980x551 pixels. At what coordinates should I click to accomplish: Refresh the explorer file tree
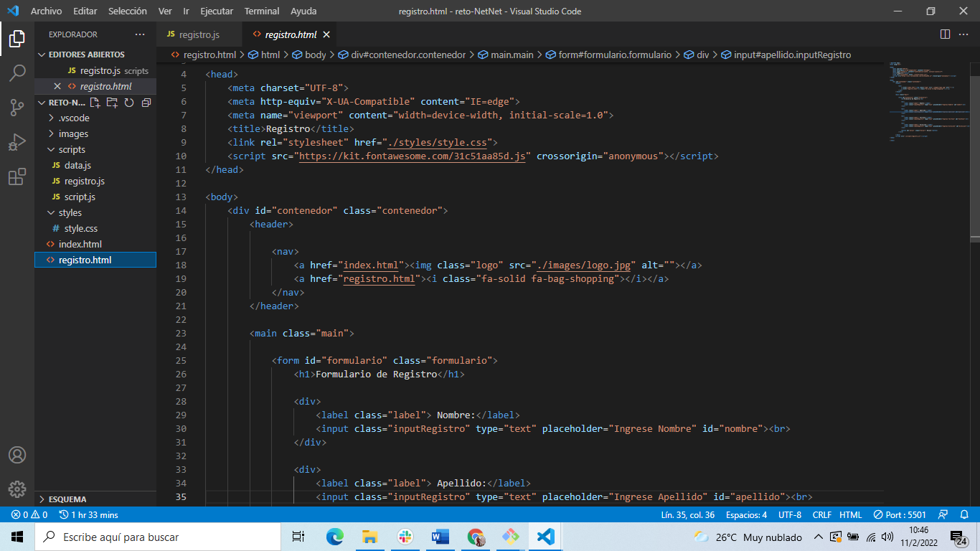point(129,103)
